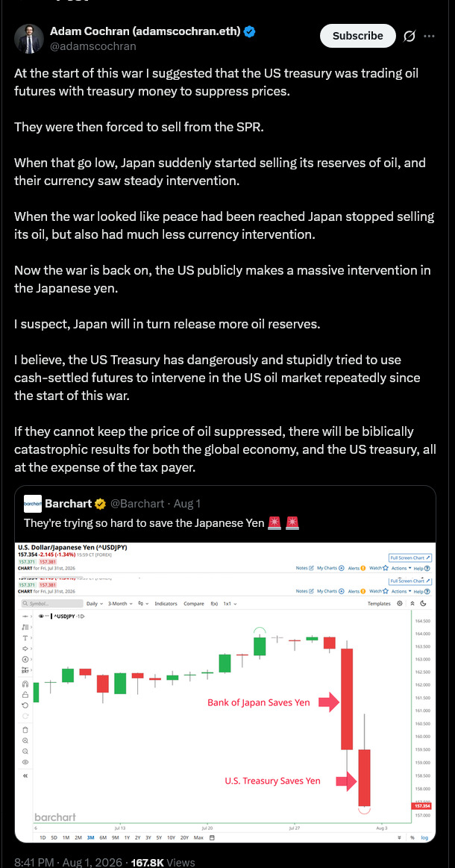Open the 3-Month range dropdown
This screenshot has width=455, height=868.
pos(120,603)
